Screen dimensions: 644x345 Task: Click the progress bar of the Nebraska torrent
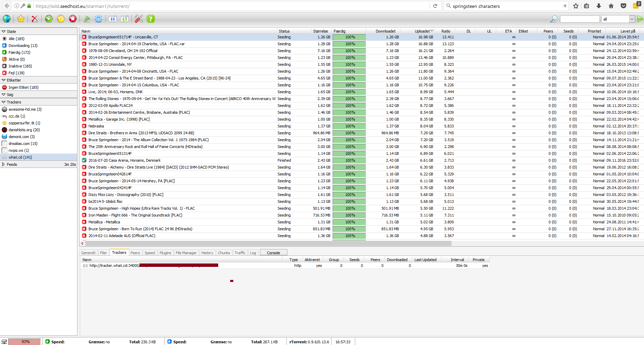[349, 126]
